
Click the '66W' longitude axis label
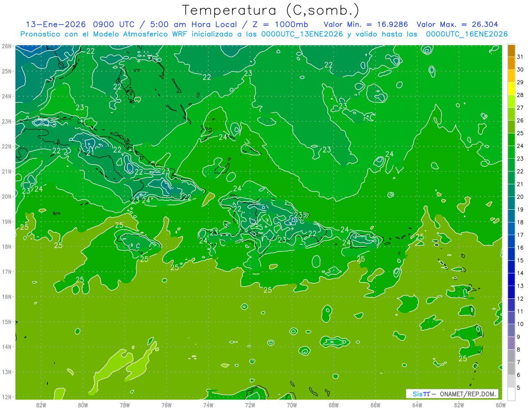tap(376, 405)
